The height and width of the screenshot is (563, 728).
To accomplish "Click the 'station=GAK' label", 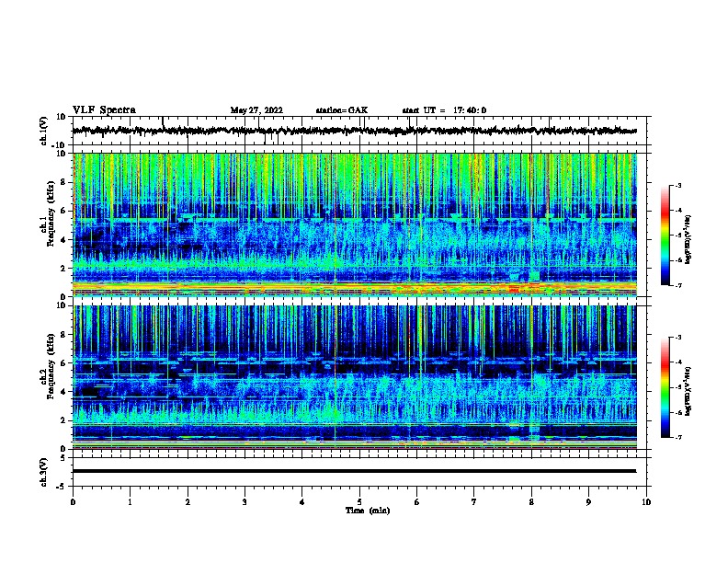I will pos(342,110).
